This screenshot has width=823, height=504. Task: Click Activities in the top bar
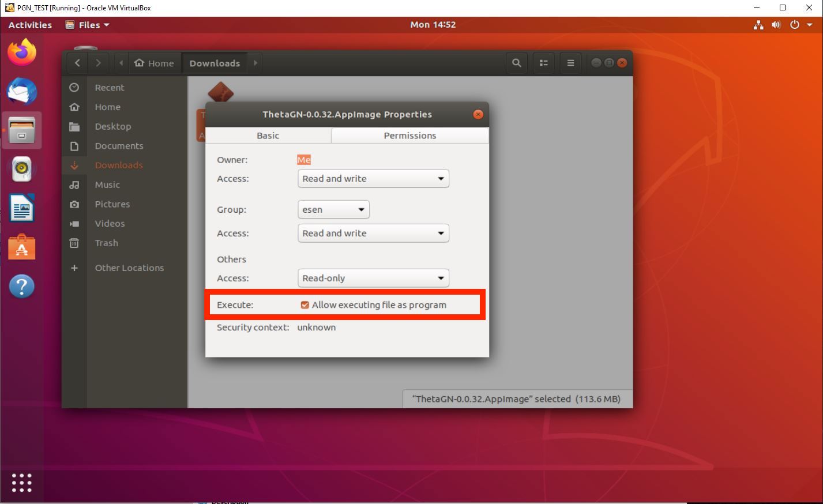[30, 25]
